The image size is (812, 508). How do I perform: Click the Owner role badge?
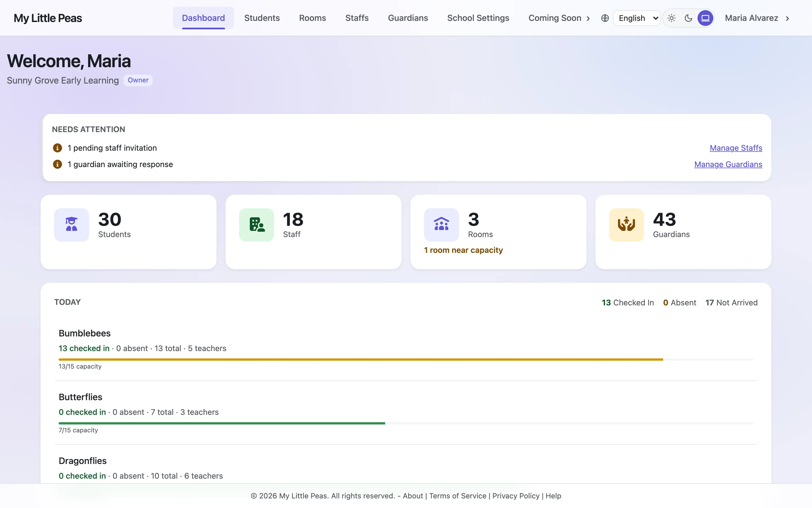138,80
